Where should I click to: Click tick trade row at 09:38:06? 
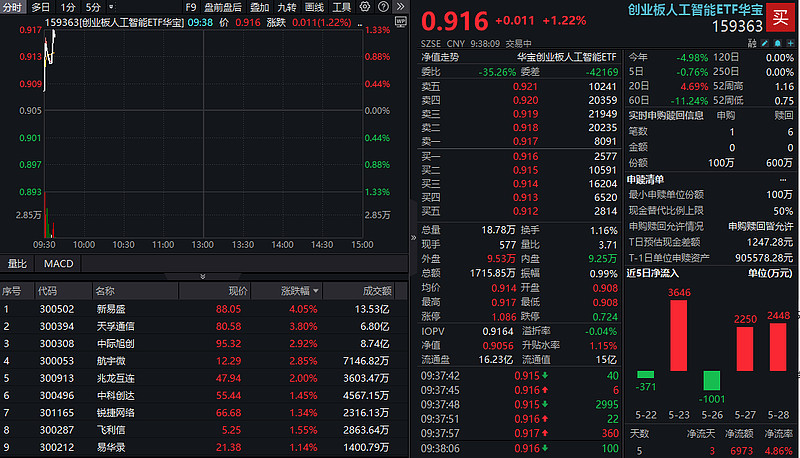click(x=519, y=448)
